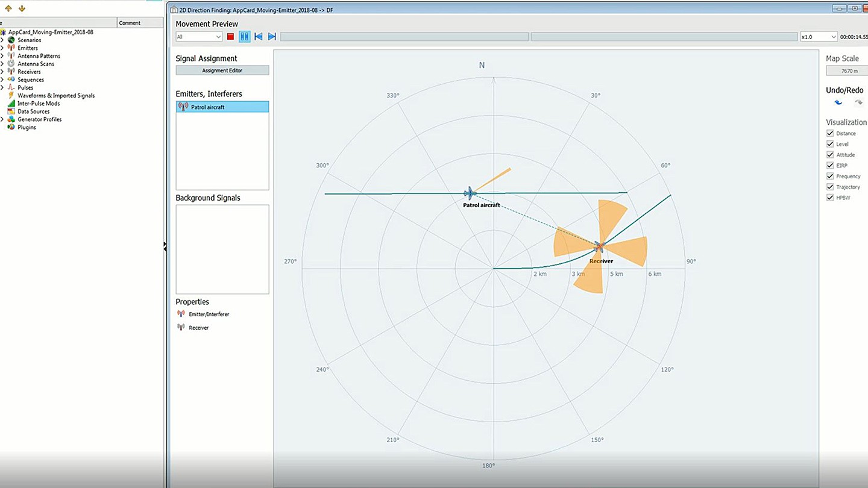Toggle the HPBW checkbox off

830,197
